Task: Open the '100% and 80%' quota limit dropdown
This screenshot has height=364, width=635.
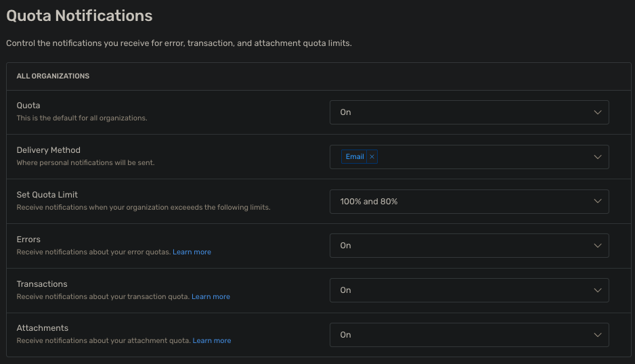Action: click(460, 202)
